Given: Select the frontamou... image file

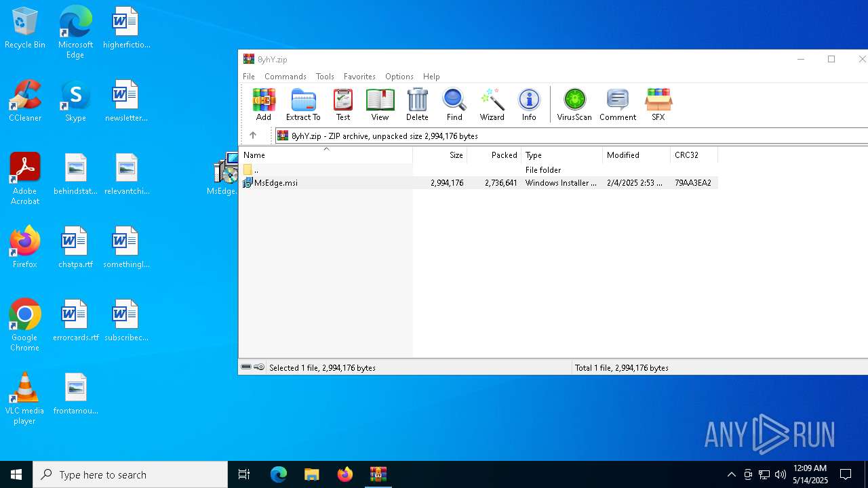Looking at the screenshot, I should (75, 394).
